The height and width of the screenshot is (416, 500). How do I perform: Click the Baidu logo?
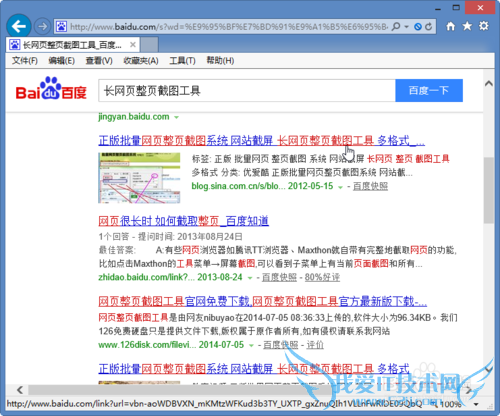(51, 88)
